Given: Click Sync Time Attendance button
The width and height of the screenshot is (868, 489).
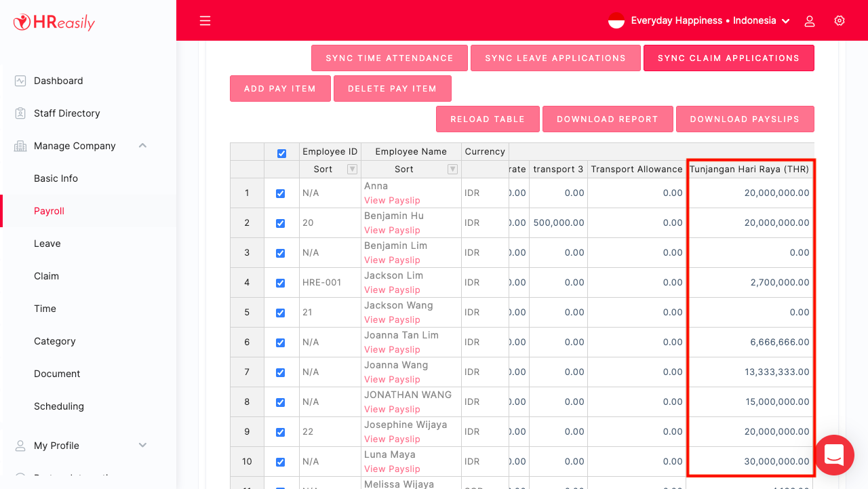Looking at the screenshot, I should (389, 58).
